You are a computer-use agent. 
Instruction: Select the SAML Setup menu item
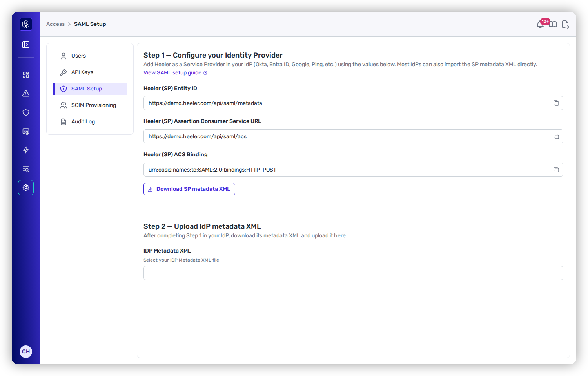[x=90, y=89]
